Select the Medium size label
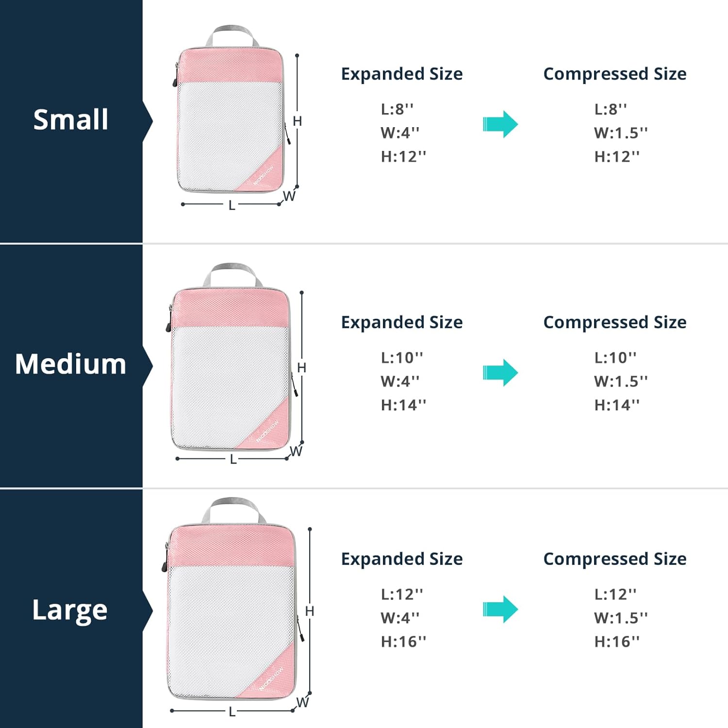728x728 pixels. (71, 364)
